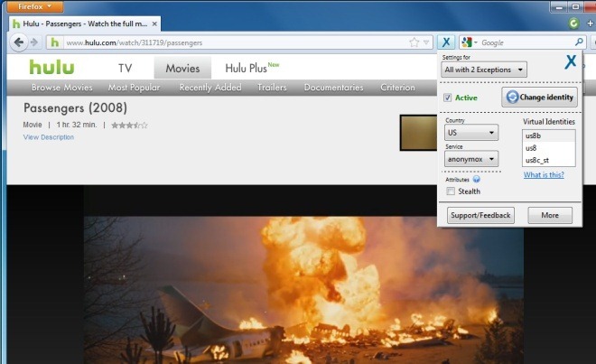Select the us8 virtual identity

point(548,148)
